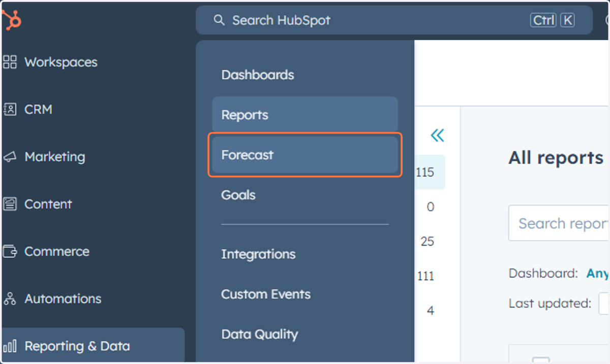
Task: Collapse the panel with double chevron
Action: [x=437, y=135]
